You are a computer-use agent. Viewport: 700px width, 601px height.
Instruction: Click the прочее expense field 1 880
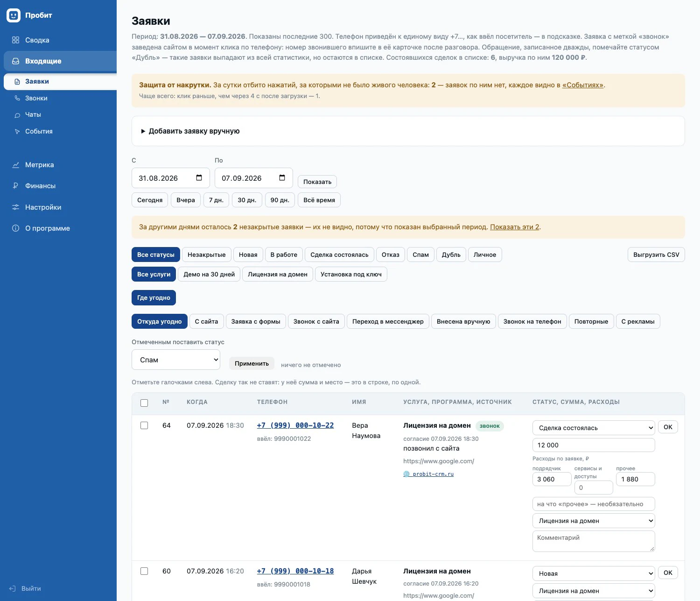point(636,479)
